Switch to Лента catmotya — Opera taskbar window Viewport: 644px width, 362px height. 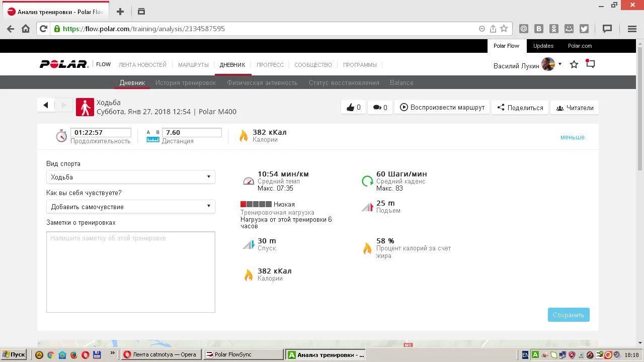click(x=162, y=354)
